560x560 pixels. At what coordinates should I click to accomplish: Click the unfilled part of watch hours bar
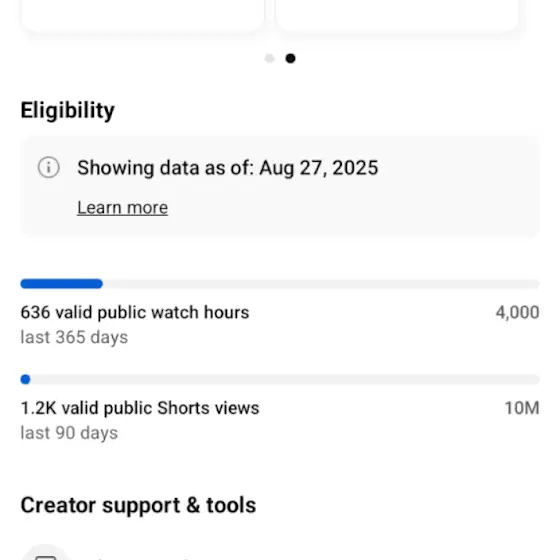coord(321,284)
